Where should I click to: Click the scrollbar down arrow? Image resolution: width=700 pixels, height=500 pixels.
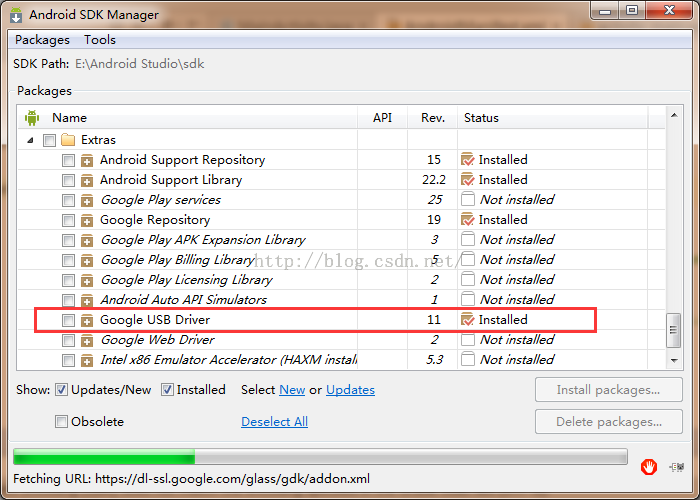(674, 360)
